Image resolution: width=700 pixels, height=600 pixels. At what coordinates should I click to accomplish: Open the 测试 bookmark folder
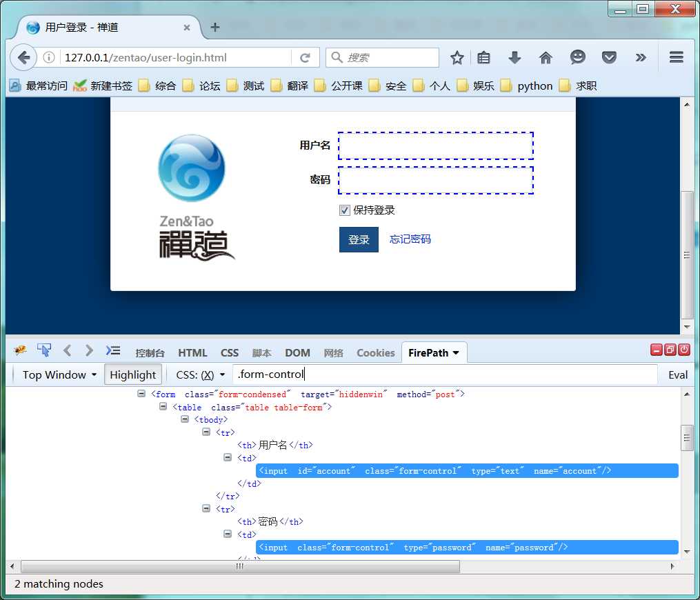coord(246,86)
